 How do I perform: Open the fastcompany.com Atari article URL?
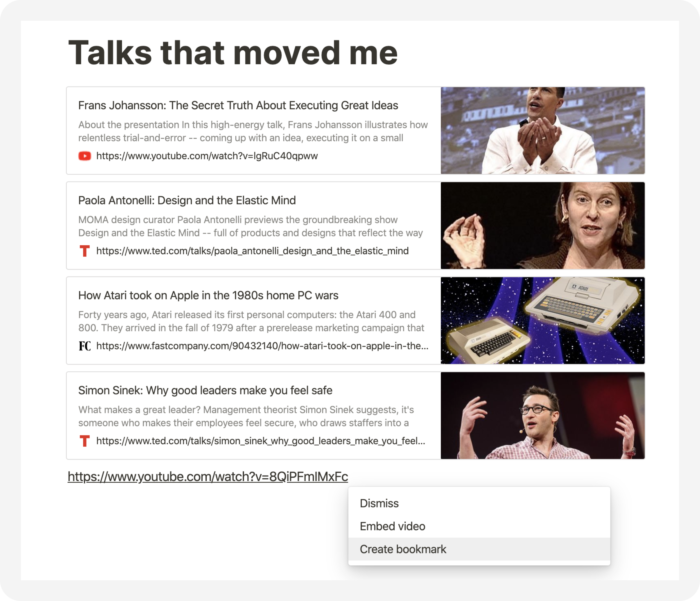click(262, 346)
